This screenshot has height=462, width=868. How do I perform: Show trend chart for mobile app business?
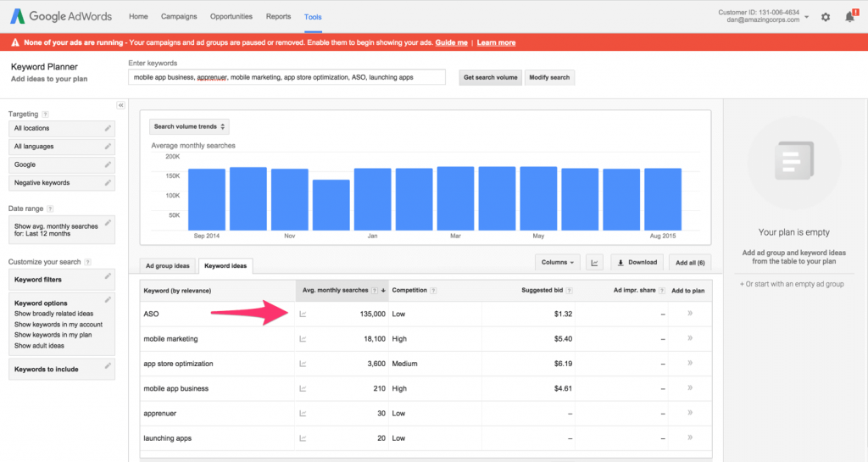303,388
